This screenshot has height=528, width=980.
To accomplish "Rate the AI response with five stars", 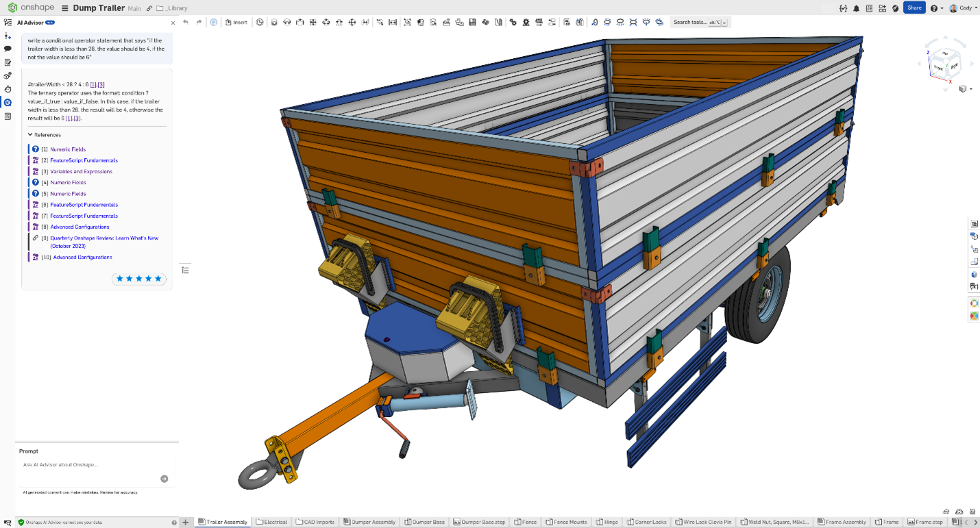I will [x=158, y=279].
